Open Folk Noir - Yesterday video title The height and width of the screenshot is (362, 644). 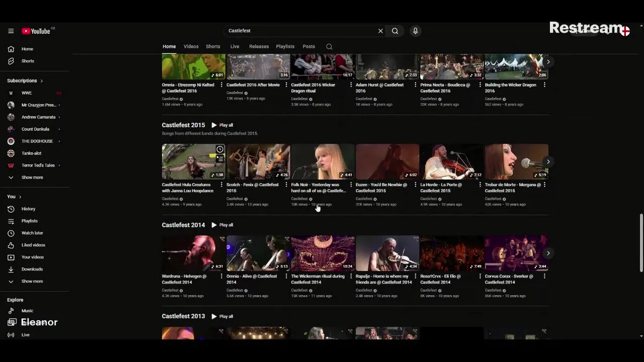click(318, 188)
